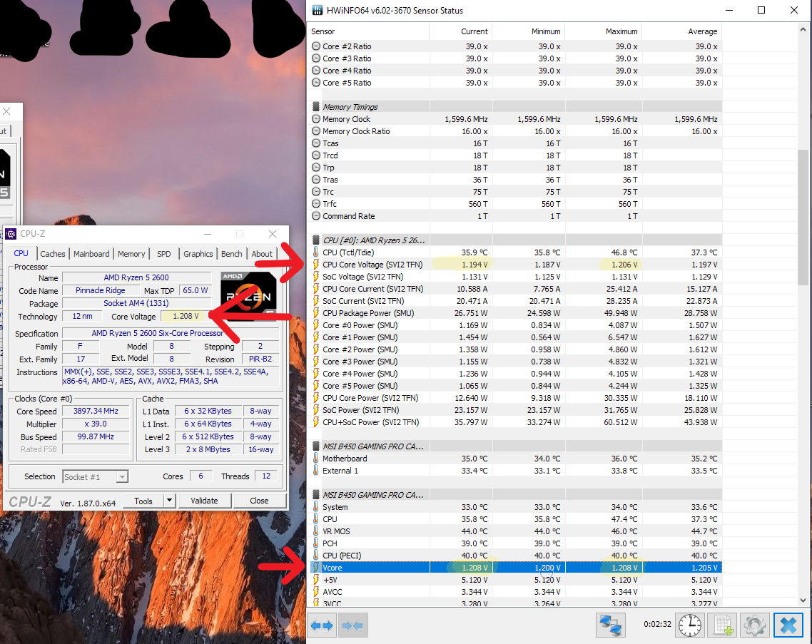The width and height of the screenshot is (812, 644).
Task: Click the lightning icon beside SoC Voltage (SVI2 TFN)
Action: [x=316, y=277]
